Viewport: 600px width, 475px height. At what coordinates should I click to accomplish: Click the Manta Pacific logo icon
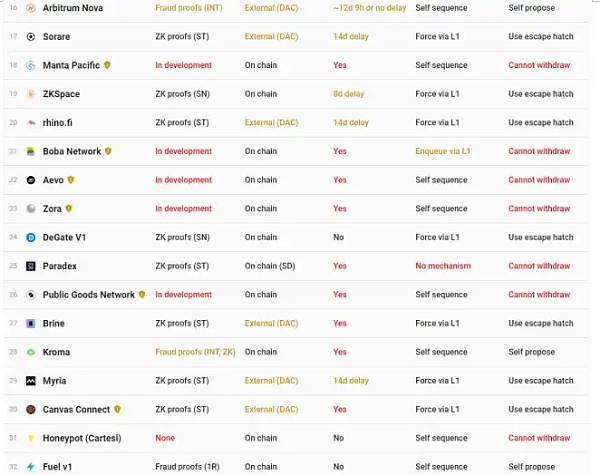31,66
